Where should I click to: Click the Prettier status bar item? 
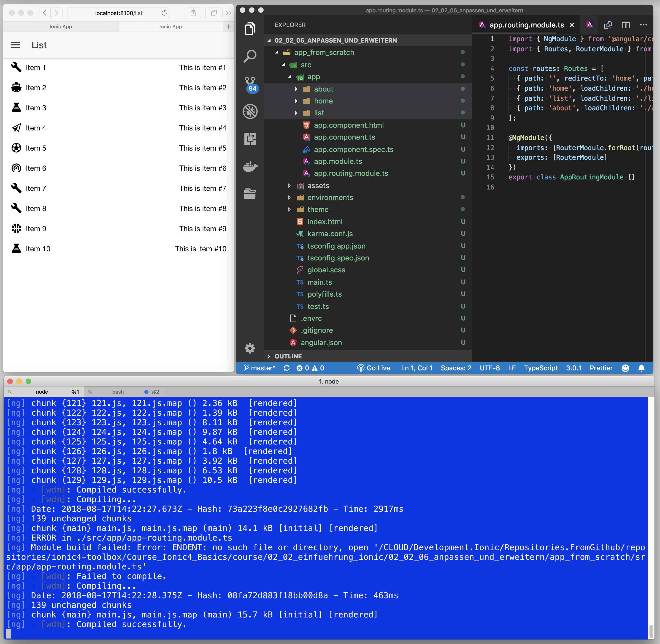coord(601,368)
